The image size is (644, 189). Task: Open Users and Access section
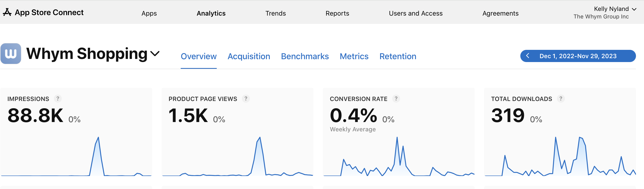(x=416, y=13)
